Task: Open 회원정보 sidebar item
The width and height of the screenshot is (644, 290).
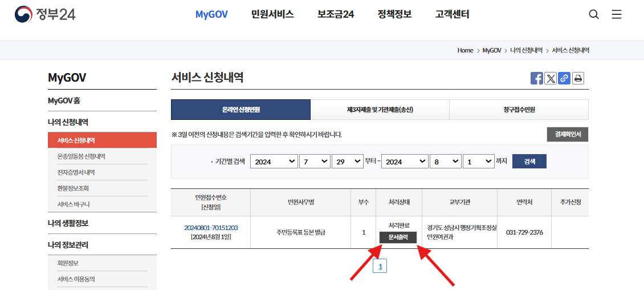Action: click(x=68, y=263)
